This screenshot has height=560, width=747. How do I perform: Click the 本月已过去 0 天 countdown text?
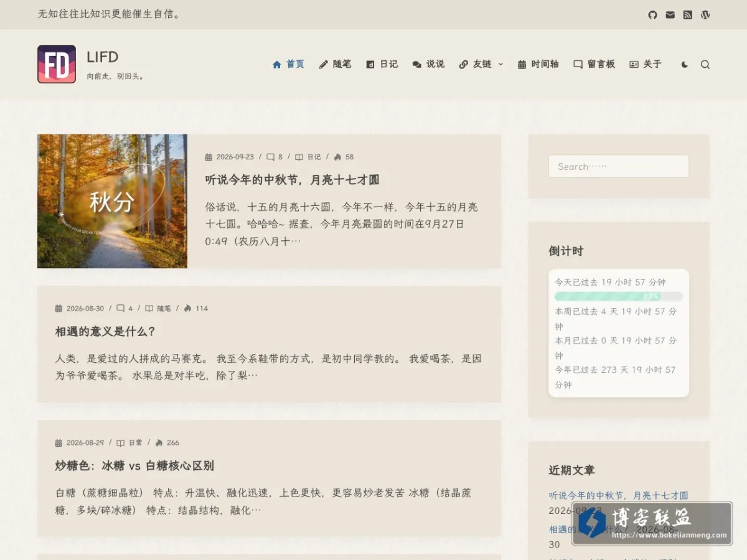pos(616,348)
